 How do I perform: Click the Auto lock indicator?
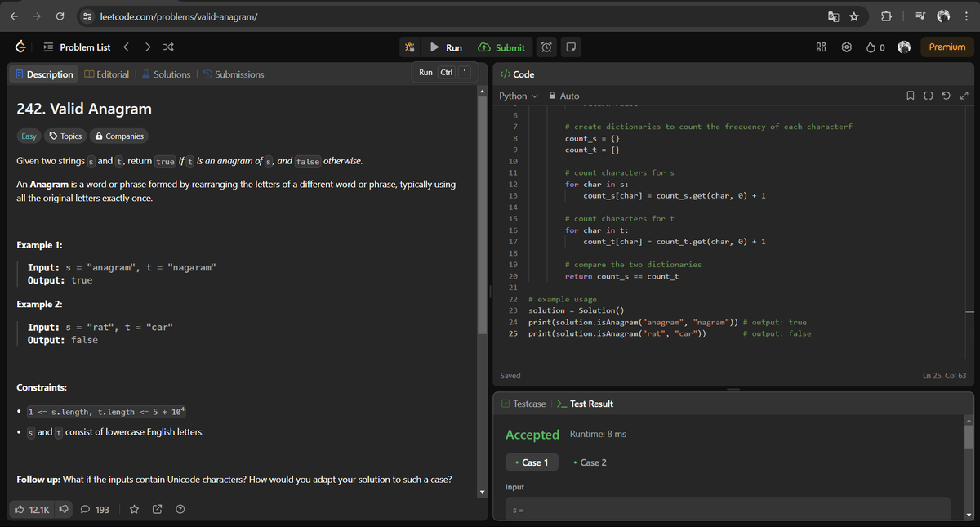[564, 96]
